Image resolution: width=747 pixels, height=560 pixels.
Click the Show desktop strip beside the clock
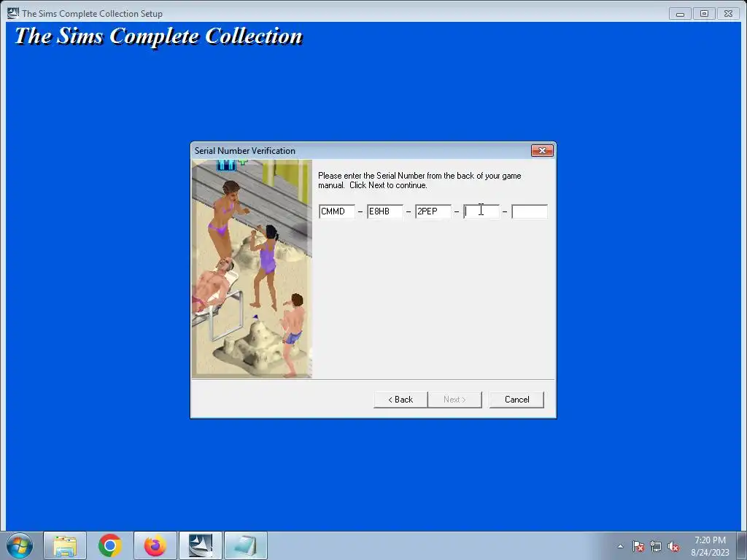[743, 545]
